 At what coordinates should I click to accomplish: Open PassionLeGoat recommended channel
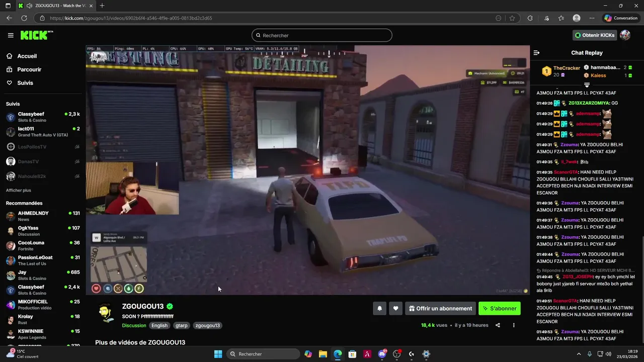[x=43, y=260]
